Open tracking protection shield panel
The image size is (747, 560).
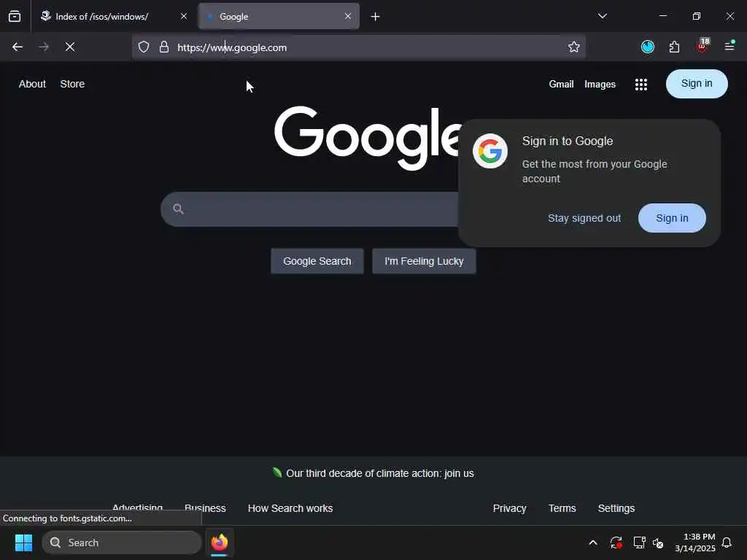[144, 47]
